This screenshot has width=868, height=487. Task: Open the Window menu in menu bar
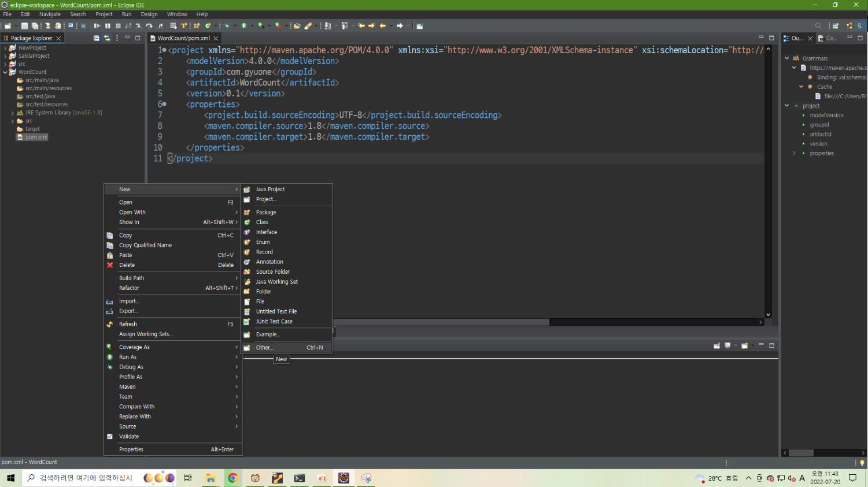(177, 14)
